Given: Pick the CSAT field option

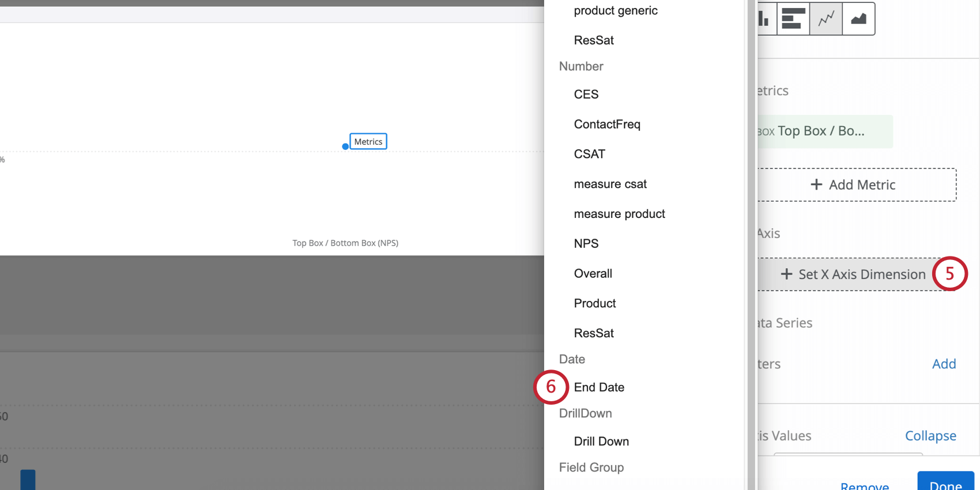Looking at the screenshot, I should [x=589, y=154].
